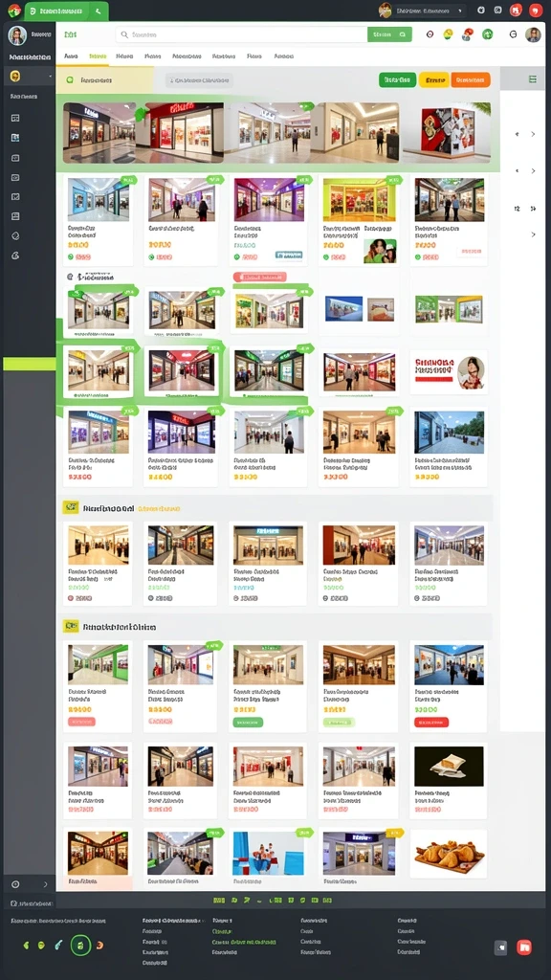The width and height of the screenshot is (551, 980).
Task: Click the last icon in the left sidebar list
Action: coord(15,256)
